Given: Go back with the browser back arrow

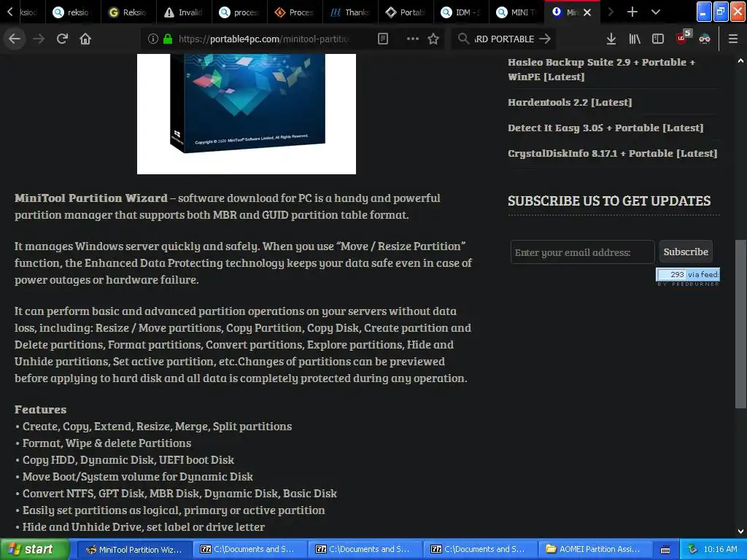Looking at the screenshot, I should pos(15,39).
